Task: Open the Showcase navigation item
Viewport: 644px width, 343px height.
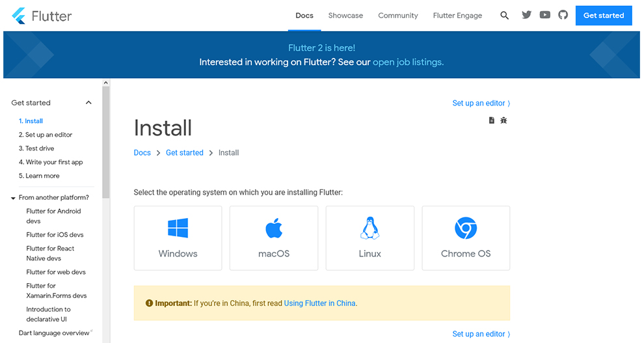Action: pyautogui.click(x=345, y=16)
